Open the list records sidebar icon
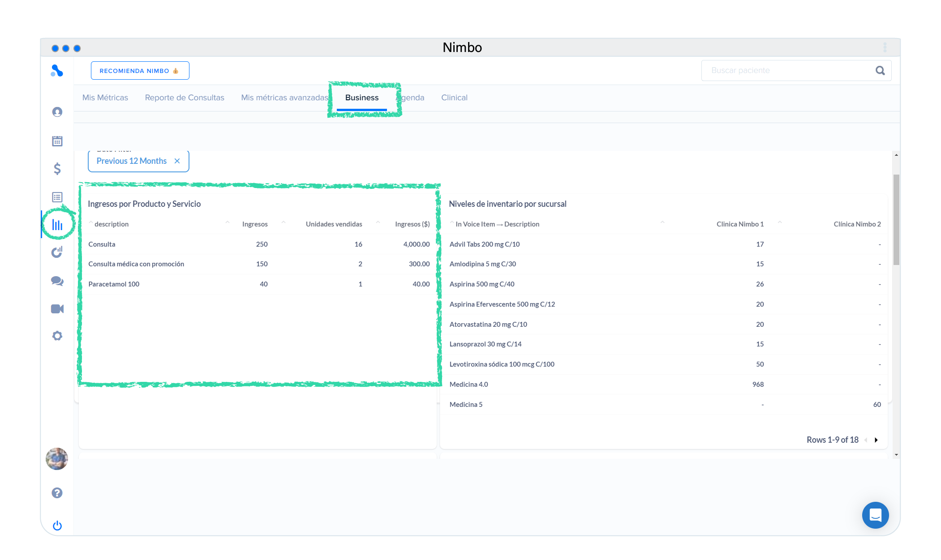The image size is (941, 560). 57,197
